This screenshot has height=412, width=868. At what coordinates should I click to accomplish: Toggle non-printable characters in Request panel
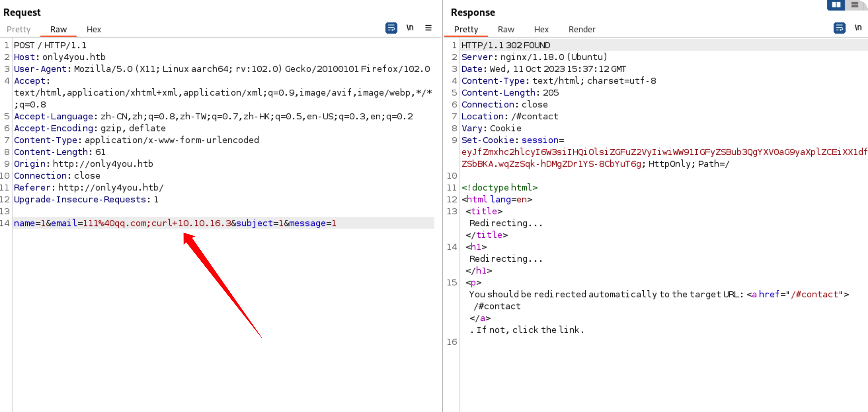pyautogui.click(x=410, y=28)
